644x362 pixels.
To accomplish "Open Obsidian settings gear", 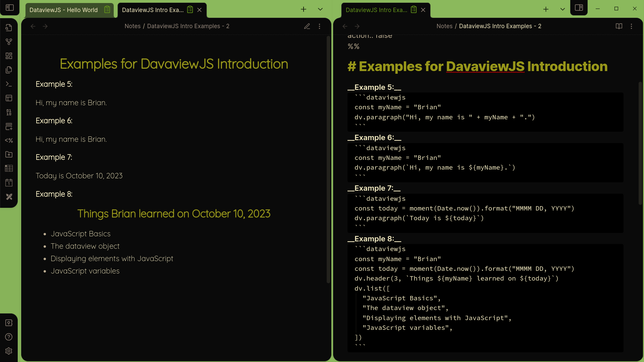I will 9,351.
